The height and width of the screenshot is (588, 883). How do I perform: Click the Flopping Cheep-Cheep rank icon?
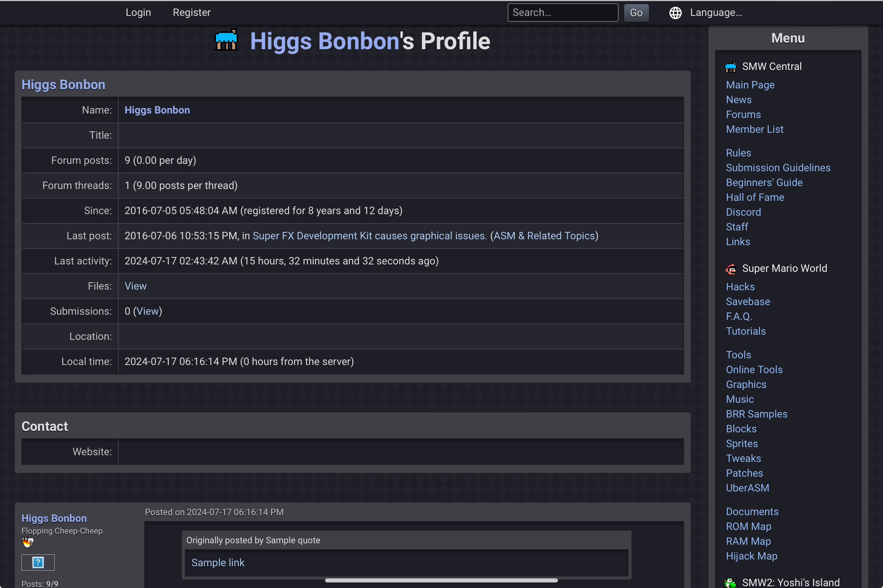tap(27, 542)
